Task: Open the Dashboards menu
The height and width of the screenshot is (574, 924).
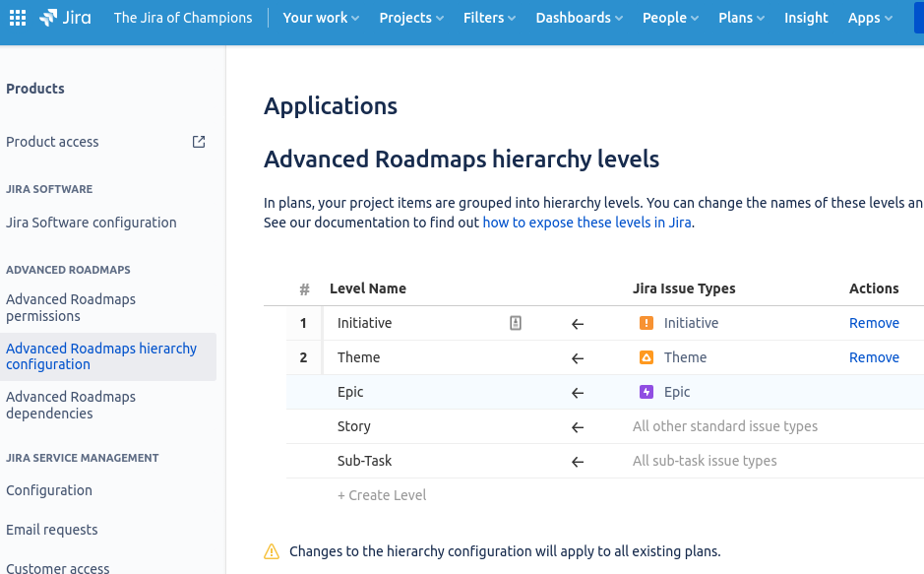Action: pos(580,18)
